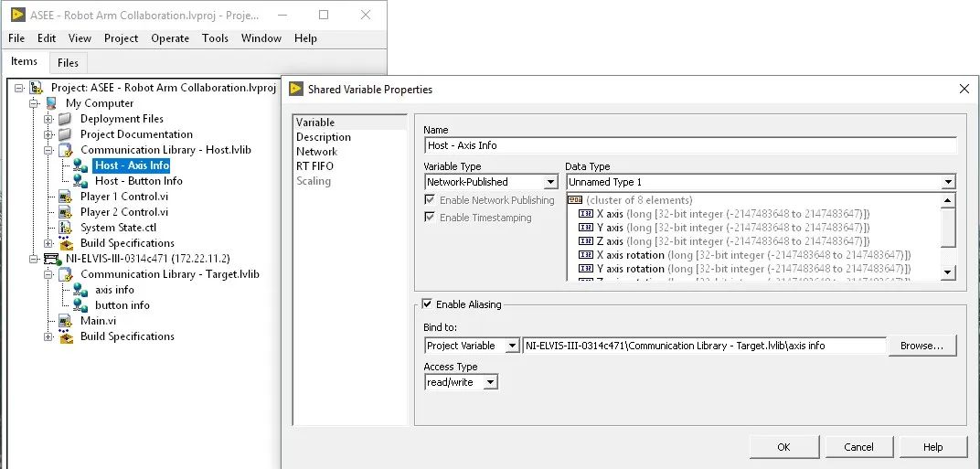This screenshot has width=980, height=469.
Task: Click the I32 icon beside Y axis rotation
Action: pyautogui.click(x=586, y=269)
